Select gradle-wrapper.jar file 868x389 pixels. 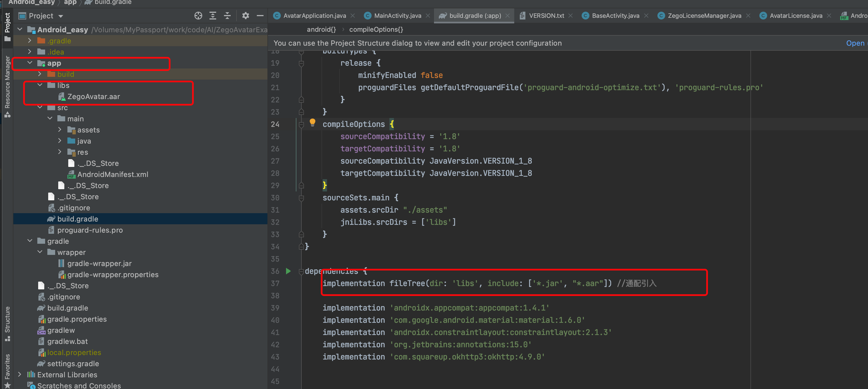coord(99,264)
